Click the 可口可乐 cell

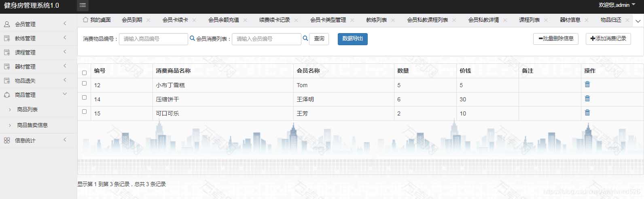click(x=223, y=113)
